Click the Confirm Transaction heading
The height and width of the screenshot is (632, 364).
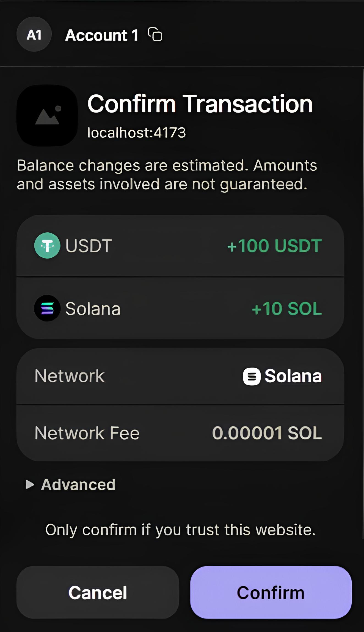(200, 104)
